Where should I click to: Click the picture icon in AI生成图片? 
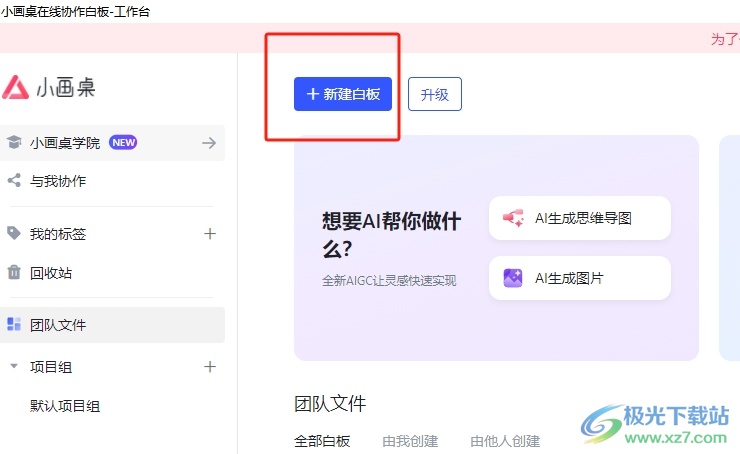coord(513,278)
